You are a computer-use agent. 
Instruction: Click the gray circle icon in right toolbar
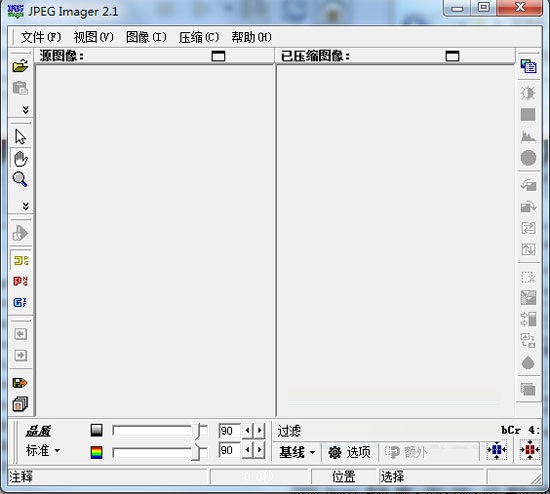pos(528,158)
